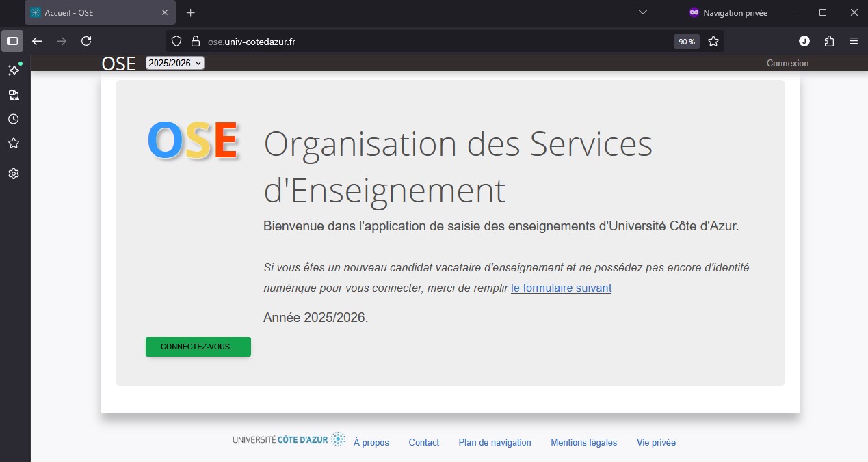This screenshot has width=868, height=462.
Task: Click the green CONNECTEZ-VOUS button
Action: coord(198,346)
